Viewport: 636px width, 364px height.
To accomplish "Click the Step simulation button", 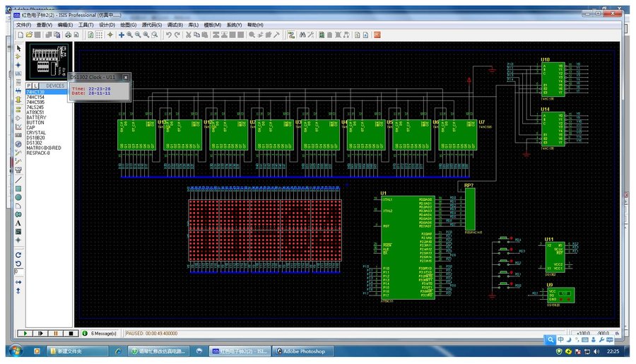I will 40,332.
